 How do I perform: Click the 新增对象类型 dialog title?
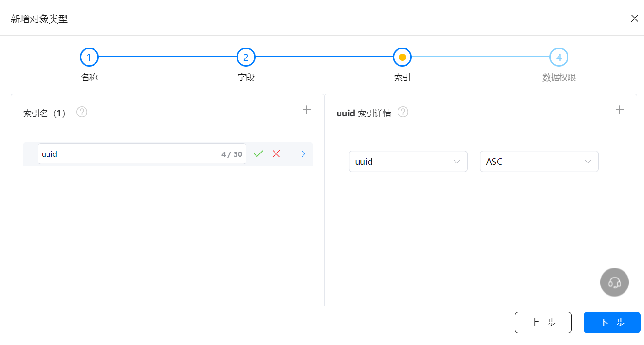[x=39, y=19]
